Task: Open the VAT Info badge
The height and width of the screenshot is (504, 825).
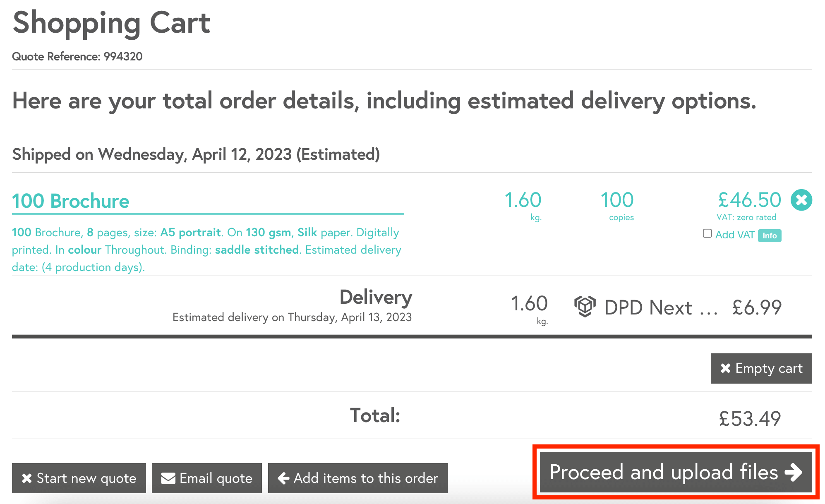Action: [770, 235]
